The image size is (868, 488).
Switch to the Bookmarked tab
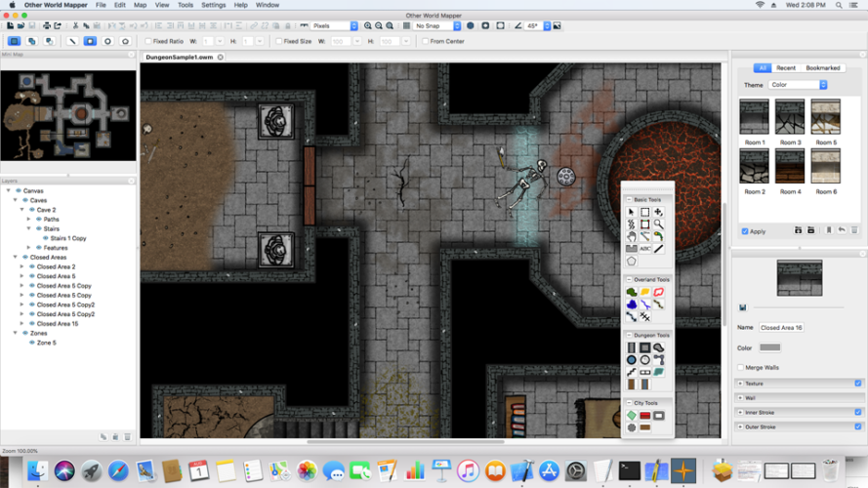click(822, 68)
